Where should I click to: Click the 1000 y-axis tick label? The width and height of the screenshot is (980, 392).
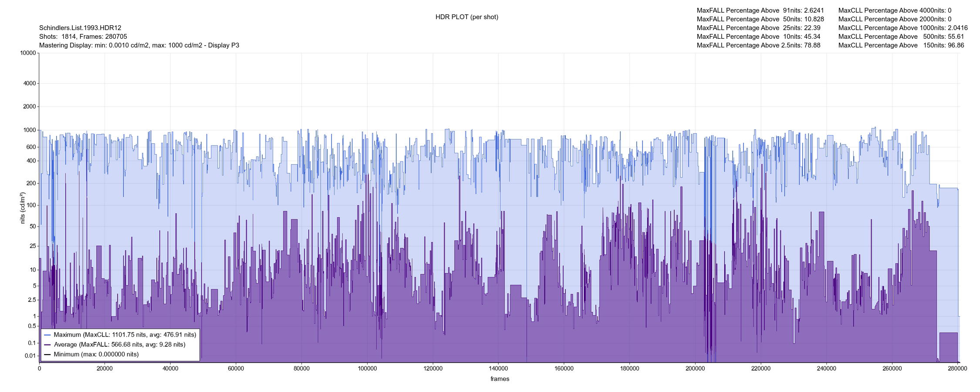click(30, 130)
